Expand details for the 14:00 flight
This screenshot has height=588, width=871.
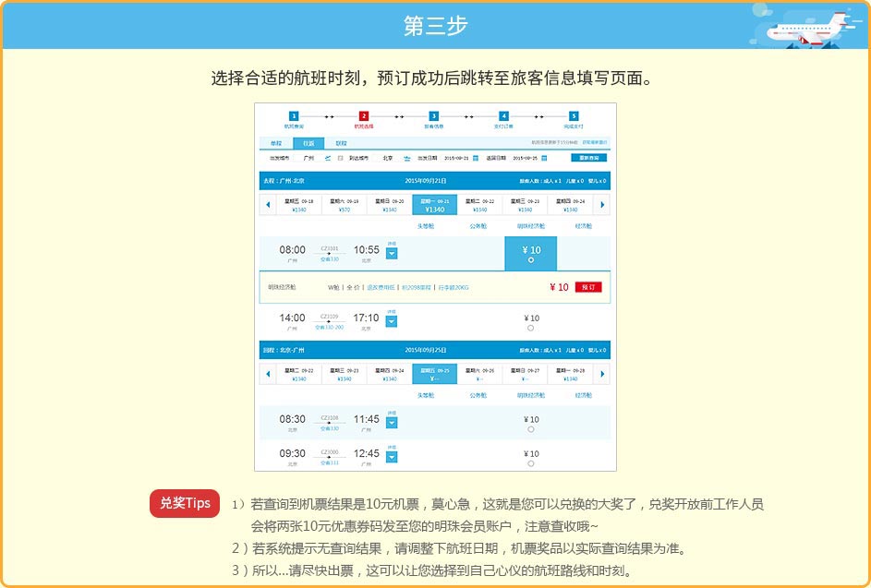pyautogui.click(x=392, y=322)
